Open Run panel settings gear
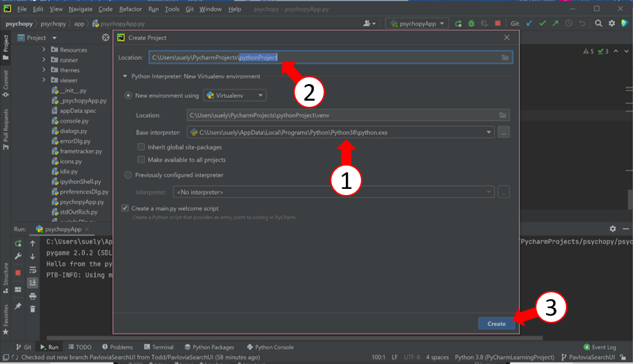 [x=613, y=229]
